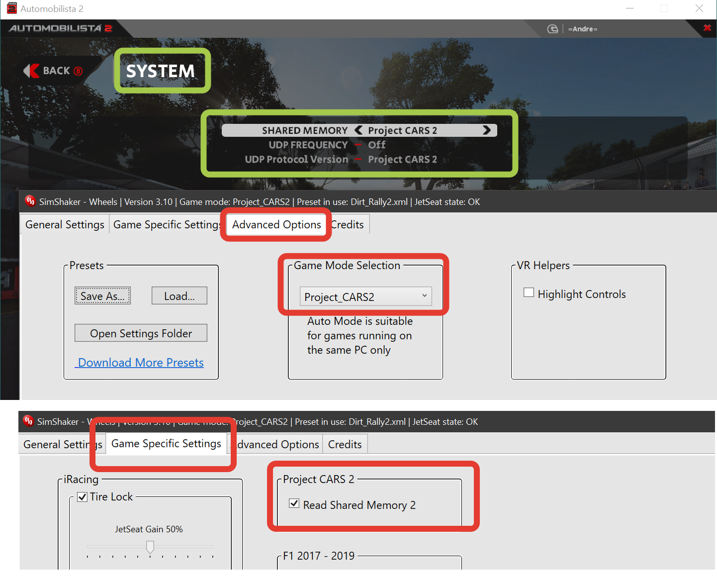Click the SimShaker icon in lower window title
This screenshot has width=717, height=588.
[x=28, y=421]
